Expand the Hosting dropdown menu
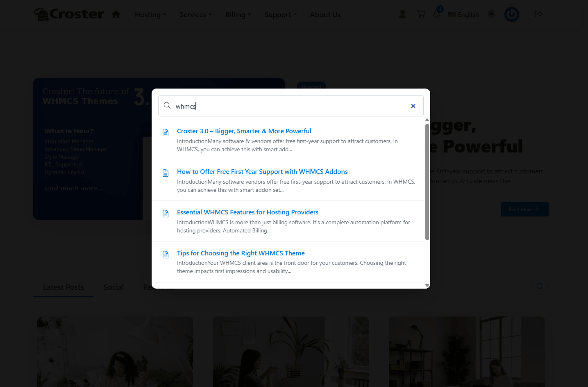The height and width of the screenshot is (387, 588). point(151,15)
